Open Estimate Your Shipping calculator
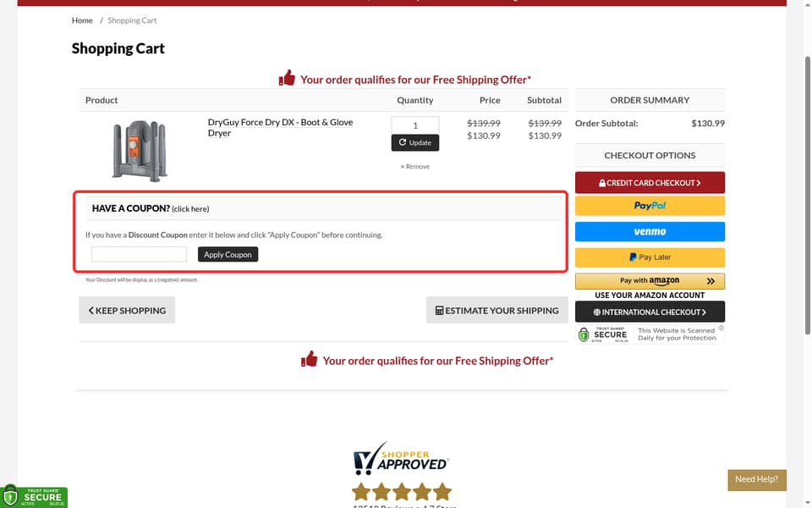 pyautogui.click(x=497, y=310)
